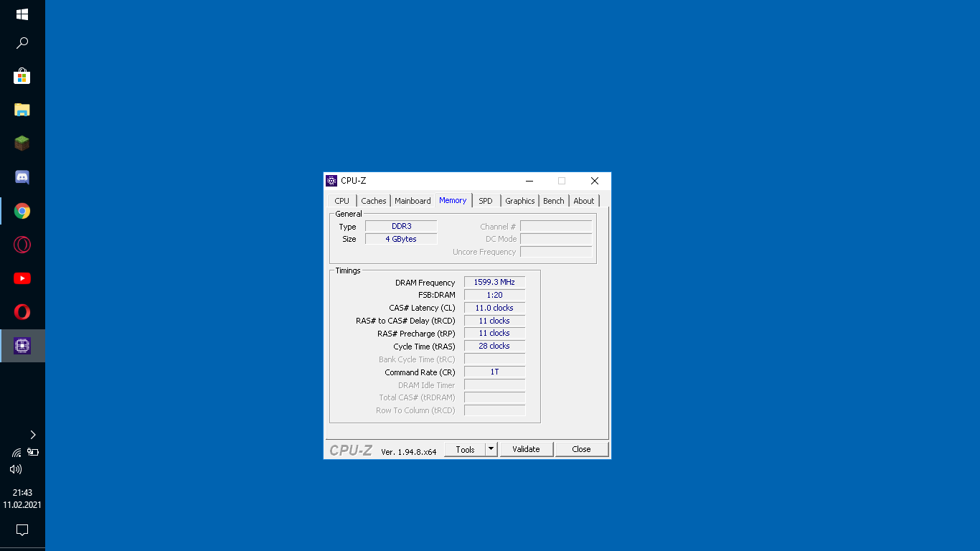Click the 28 clocks cycle time value
The height and width of the screenshot is (551, 980).
pos(494,346)
